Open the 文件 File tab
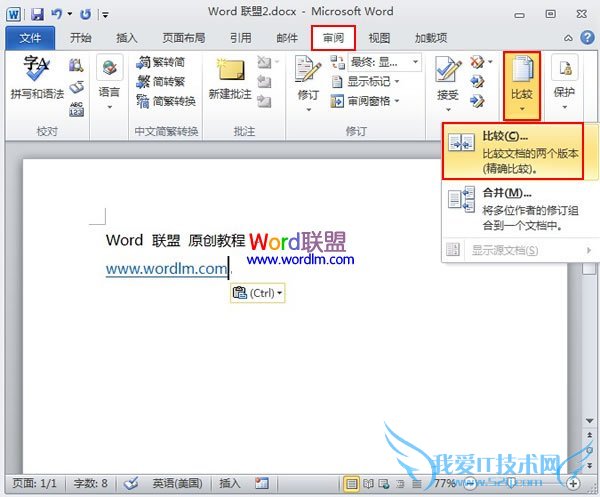Screen dimensions: 600x497 (30, 38)
